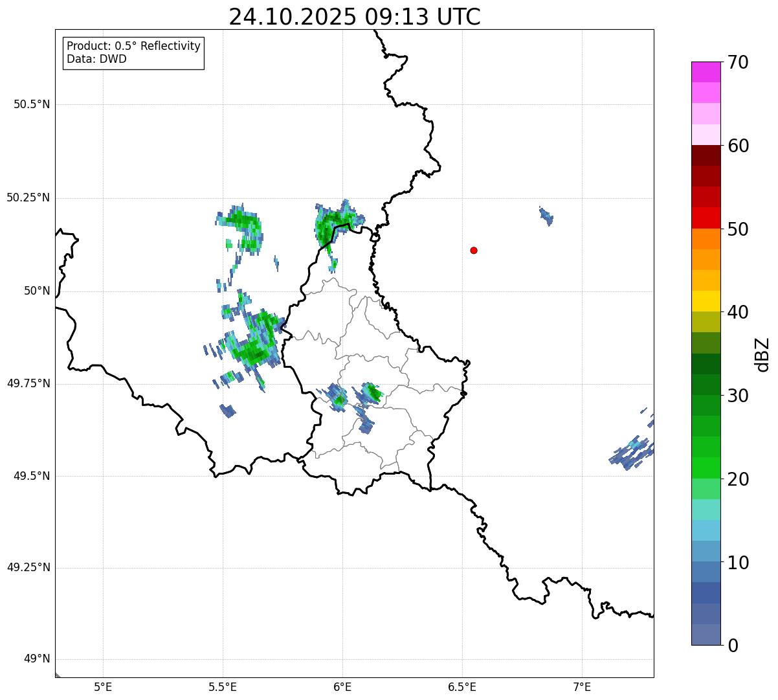Image resolution: width=778 pixels, height=700 pixels.
Task: Click the 5°E longitude label
Action: 103,686
